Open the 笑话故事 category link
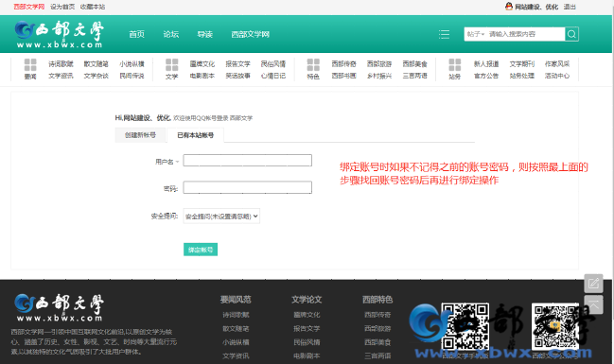 tap(237, 76)
